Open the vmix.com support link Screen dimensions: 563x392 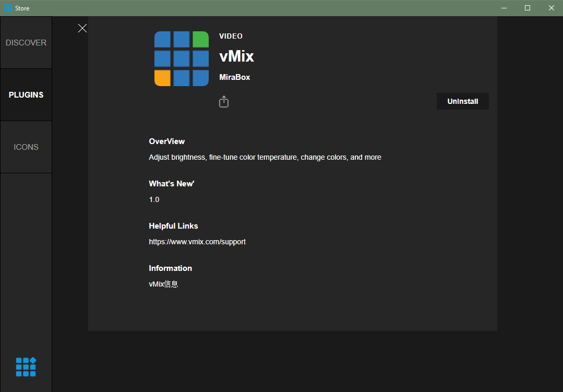197,242
